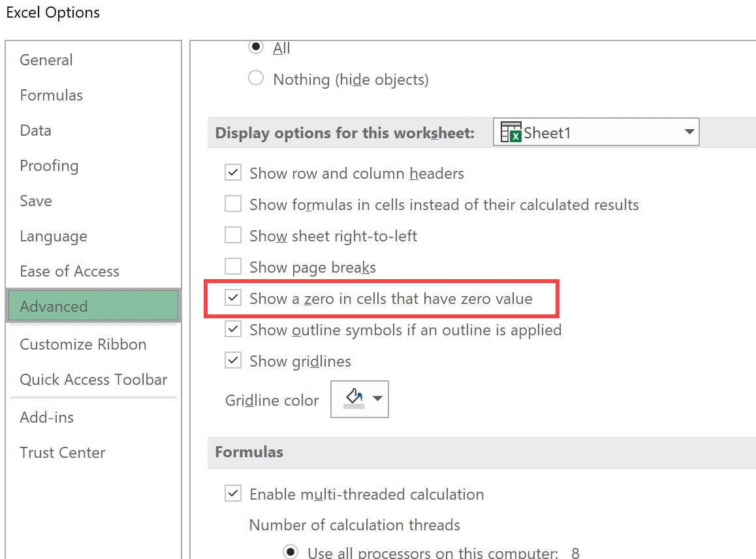Open the Trust Center category
This screenshot has height=559, width=756.
[x=62, y=452]
